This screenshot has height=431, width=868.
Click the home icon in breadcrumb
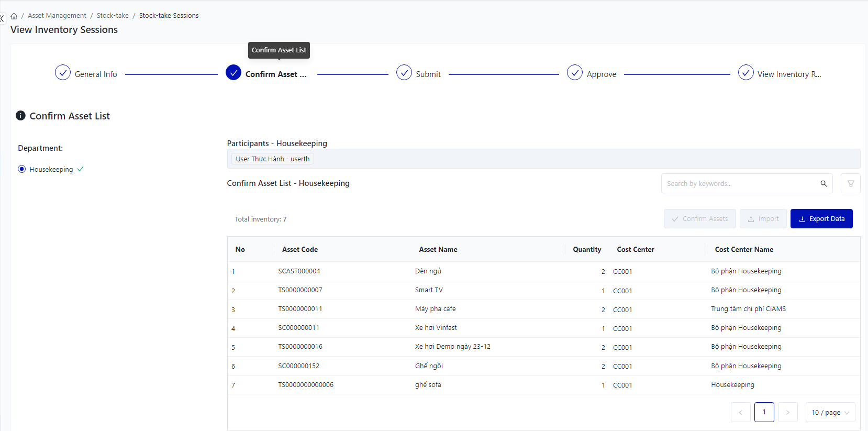point(14,16)
